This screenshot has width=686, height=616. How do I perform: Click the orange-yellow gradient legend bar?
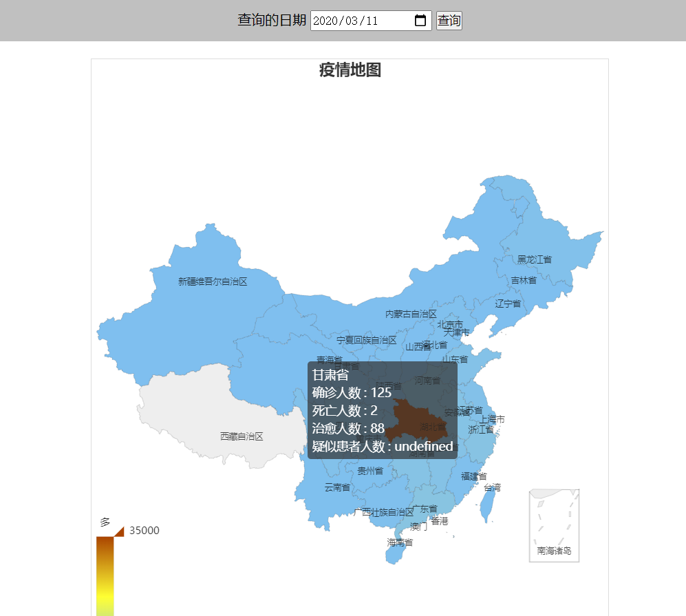tap(105, 576)
